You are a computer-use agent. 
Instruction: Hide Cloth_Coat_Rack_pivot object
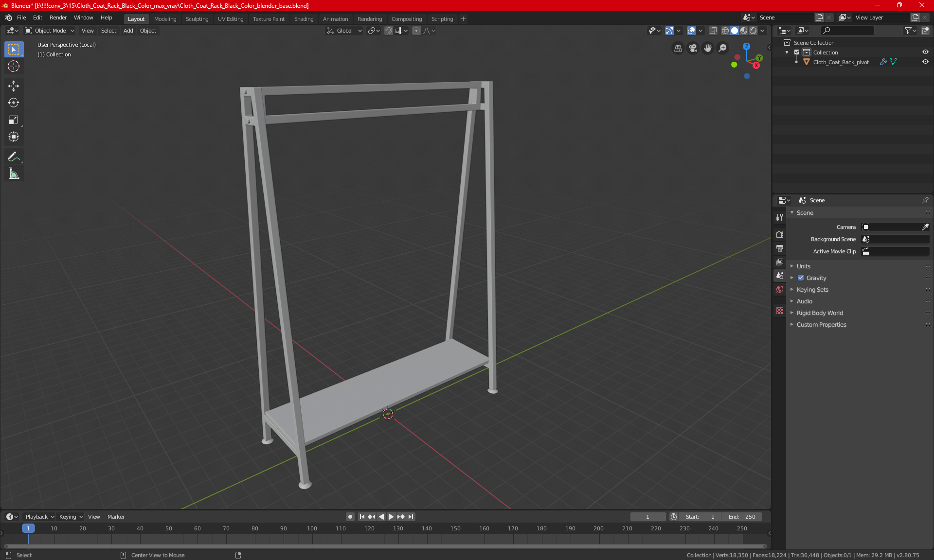[x=925, y=62]
